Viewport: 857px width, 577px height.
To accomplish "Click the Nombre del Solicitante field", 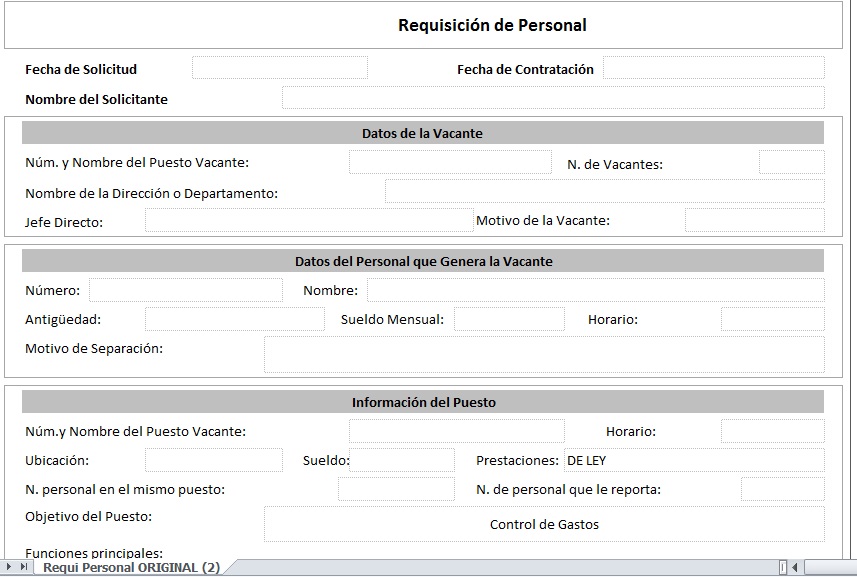I will pos(553,98).
